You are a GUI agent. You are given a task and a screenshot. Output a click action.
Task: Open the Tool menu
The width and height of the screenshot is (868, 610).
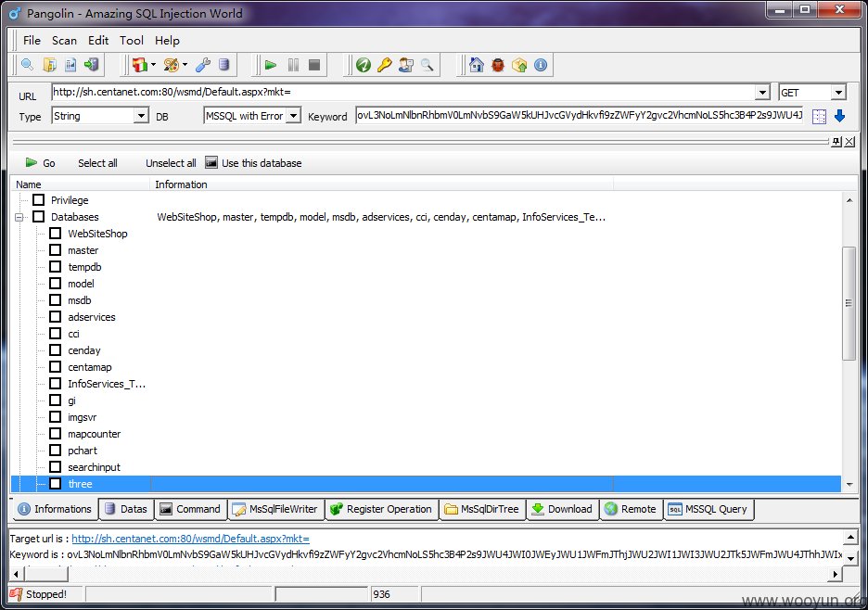click(131, 41)
